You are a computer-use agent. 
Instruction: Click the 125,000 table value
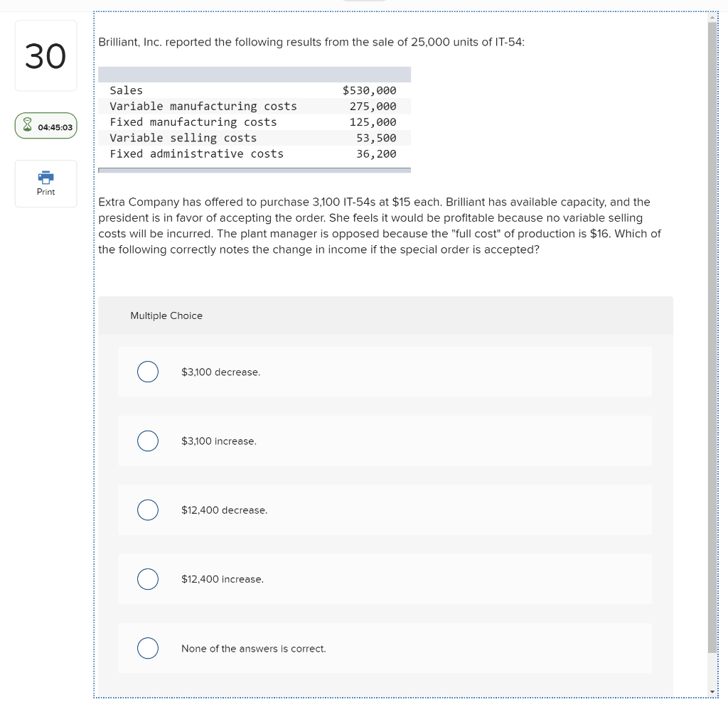[x=373, y=122]
